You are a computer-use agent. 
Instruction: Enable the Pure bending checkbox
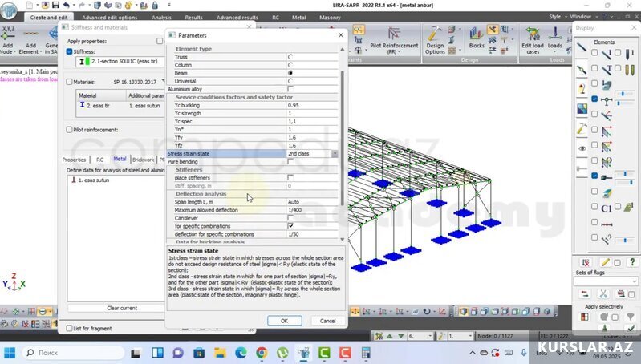click(290, 161)
